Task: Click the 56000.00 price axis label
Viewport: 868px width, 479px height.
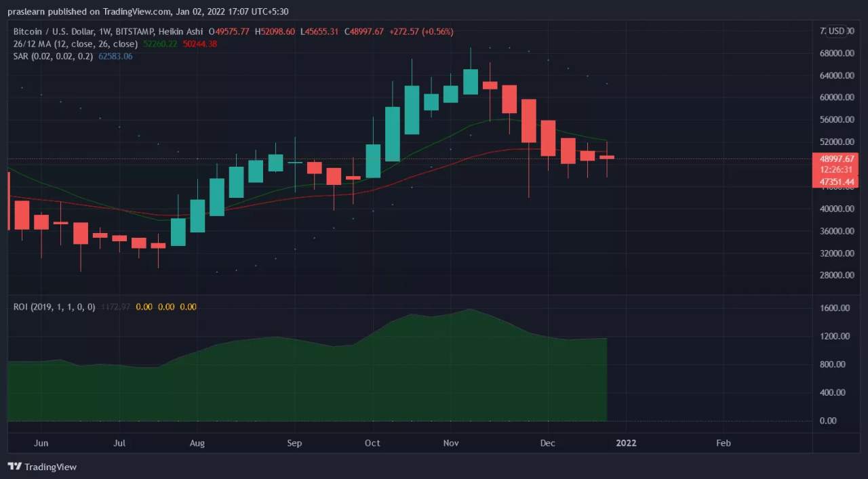Action: pyautogui.click(x=835, y=120)
